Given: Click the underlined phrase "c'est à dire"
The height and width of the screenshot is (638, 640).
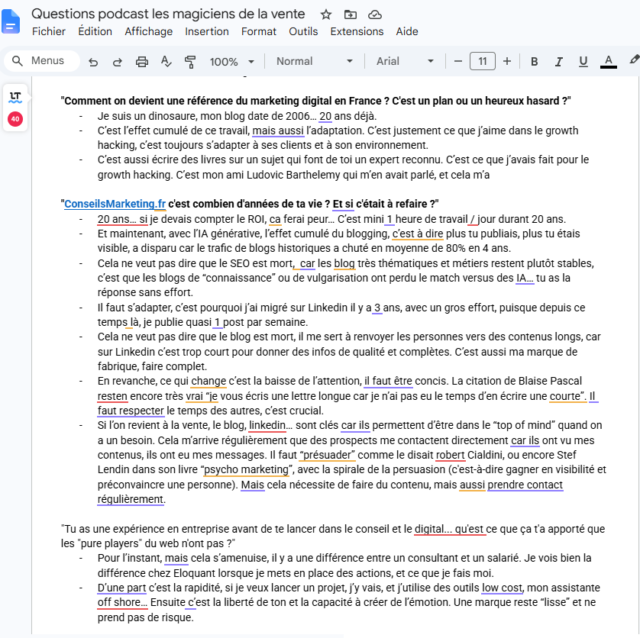Looking at the screenshot, I should click(417, 233).
